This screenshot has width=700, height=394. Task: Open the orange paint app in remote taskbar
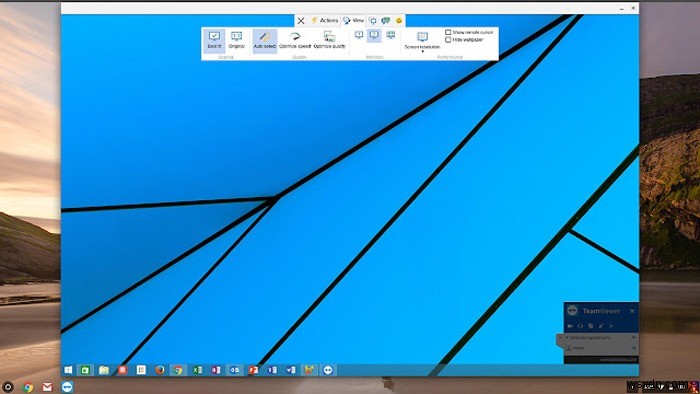309,370
